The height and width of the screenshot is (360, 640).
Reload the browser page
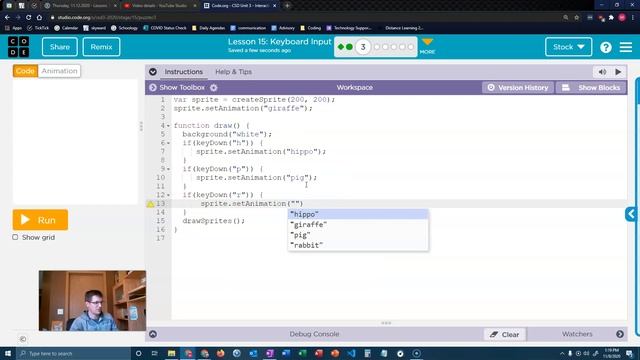(x=29, y=18)
